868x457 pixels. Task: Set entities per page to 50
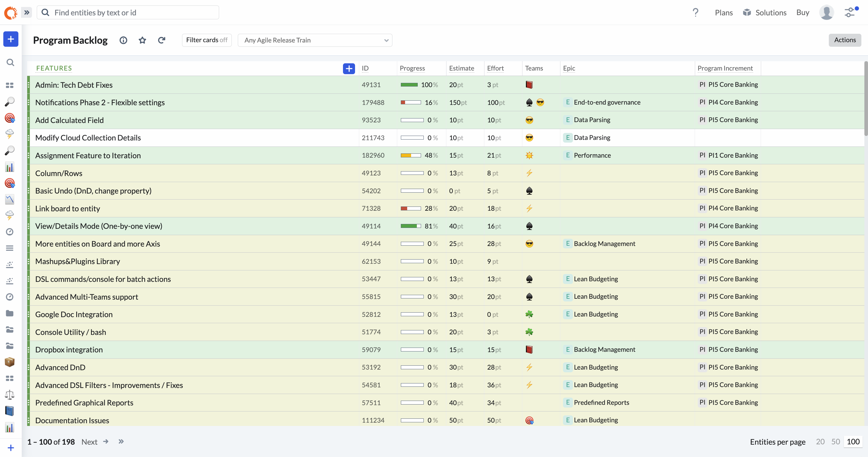pyautogui.click(x=835, y=442)
